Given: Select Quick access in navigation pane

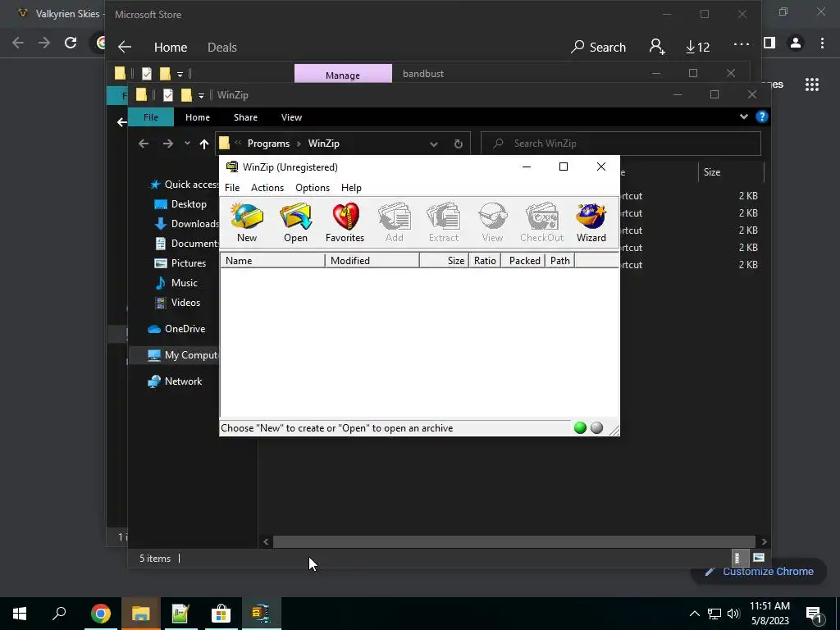Looking at the screenshot, I should (185, 185).
